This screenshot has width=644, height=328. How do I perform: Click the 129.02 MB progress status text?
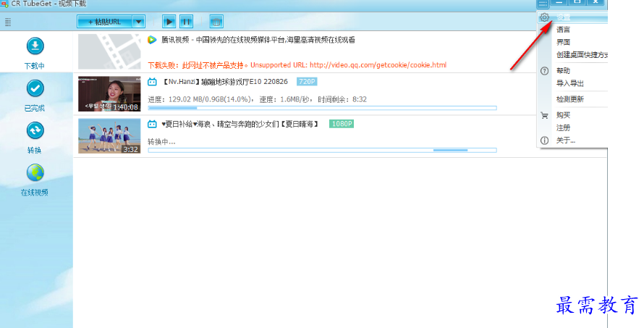[x=257, y=99]
